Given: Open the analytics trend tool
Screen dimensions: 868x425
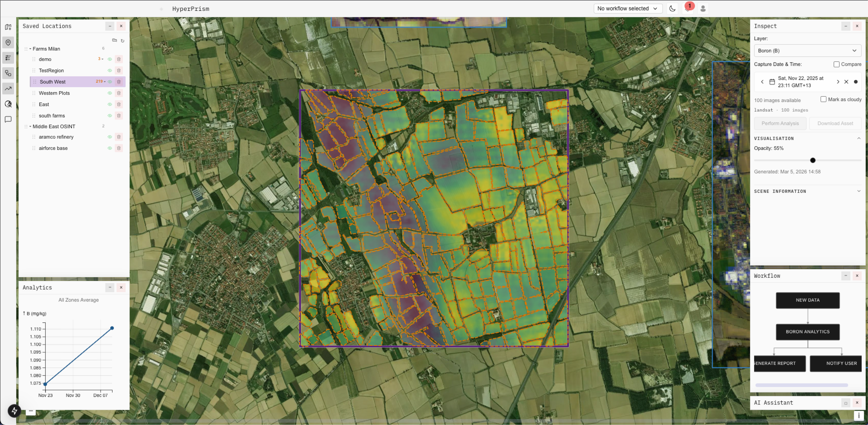Looking at the screenshot, I should (8, 88).
